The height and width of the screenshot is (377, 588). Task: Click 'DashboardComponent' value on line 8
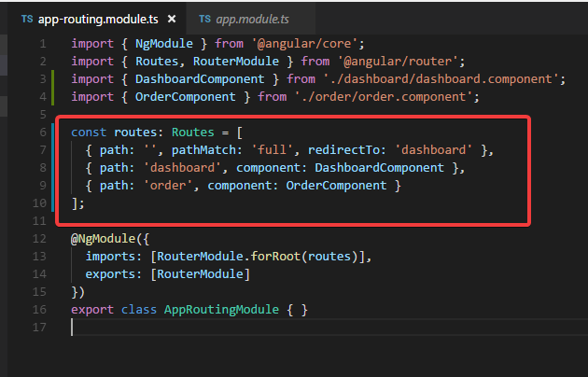[x=379, y=168]
